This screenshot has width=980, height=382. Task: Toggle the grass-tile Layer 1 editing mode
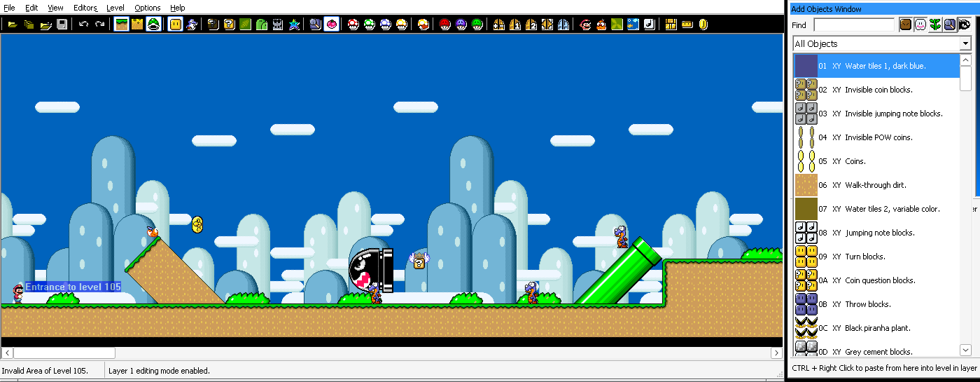122,25
